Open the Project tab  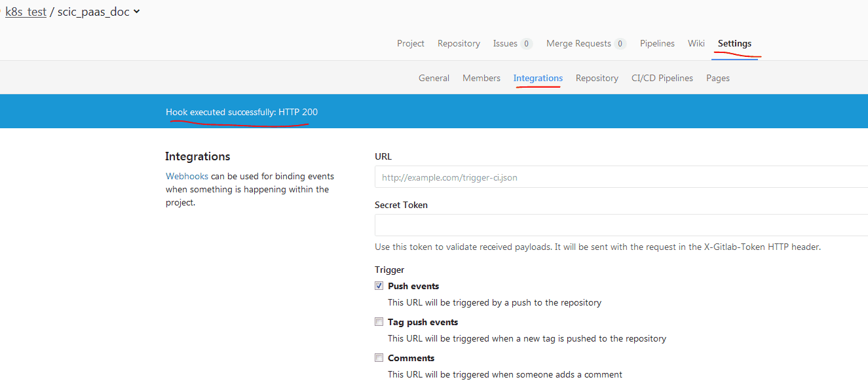(411, 43)
